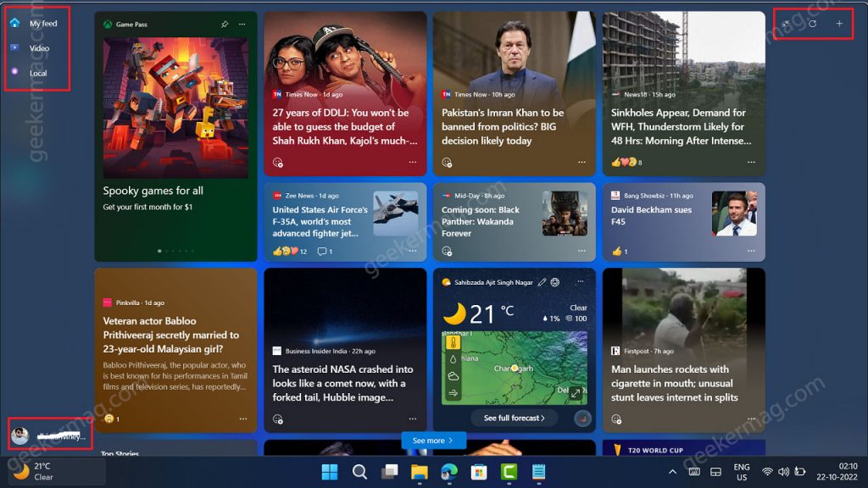The image size is (868, 488).
Task: React to the Black Panther story
Action: point(447,251)
